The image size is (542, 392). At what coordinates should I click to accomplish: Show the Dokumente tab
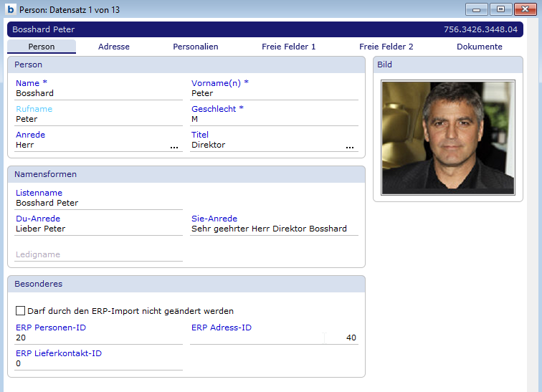[x=480, y=47]
